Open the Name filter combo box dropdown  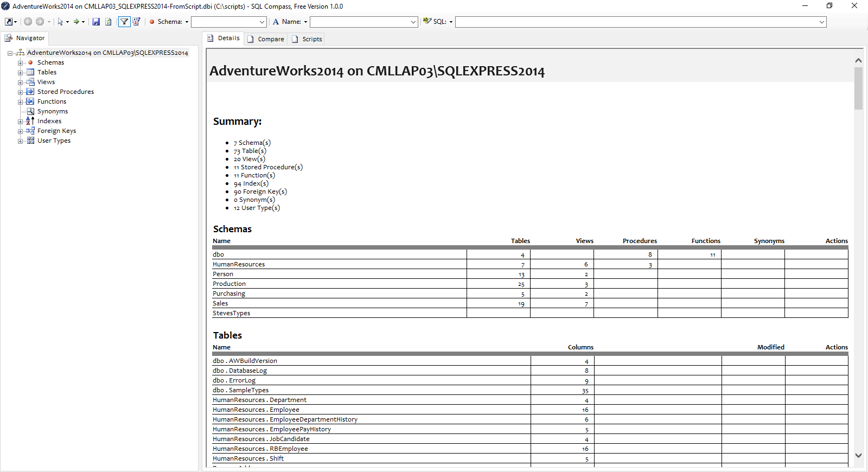(413, 22)
